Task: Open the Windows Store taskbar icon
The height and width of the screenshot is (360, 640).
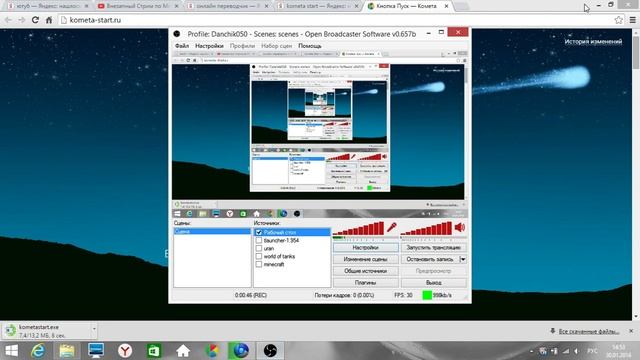Action: click(154, 350)
